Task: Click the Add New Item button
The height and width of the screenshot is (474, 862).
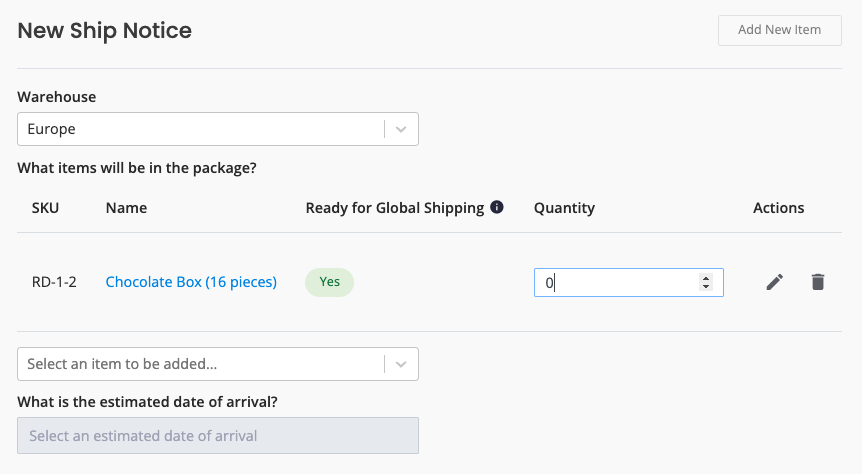Action: click(780, 30)
